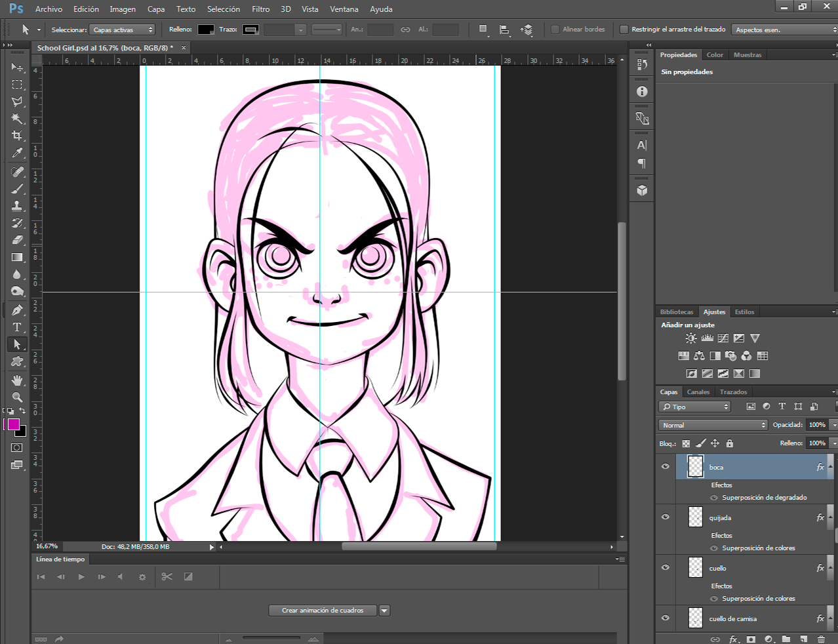Hide the cuello de camisa layer
Screen dimensions: 838x644
point(666,618)
